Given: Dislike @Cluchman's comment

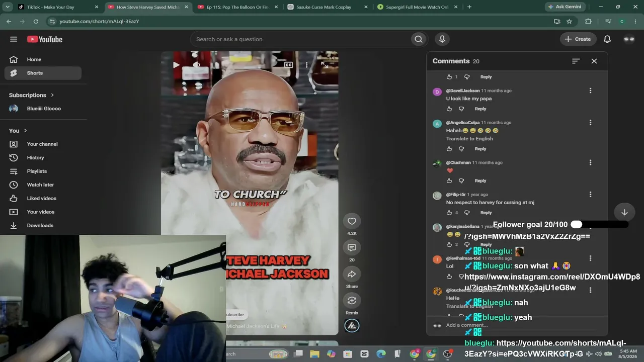Looking at the screenshot, I should (461, 180).
